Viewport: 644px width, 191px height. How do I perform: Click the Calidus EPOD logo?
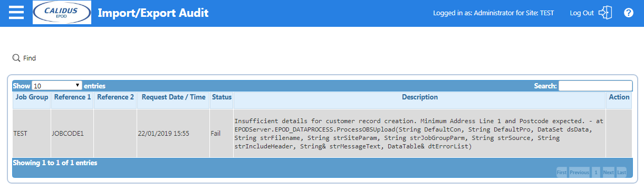click(62, 13)
